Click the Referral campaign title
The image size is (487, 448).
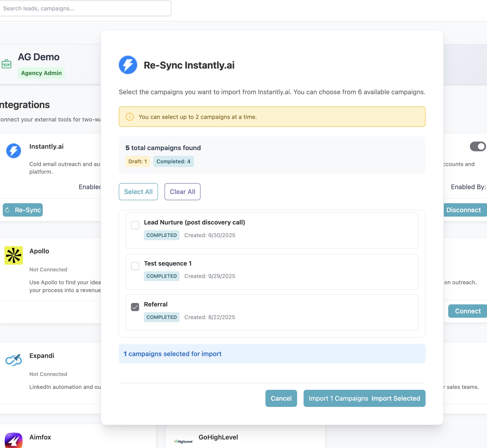coord(156,304)
